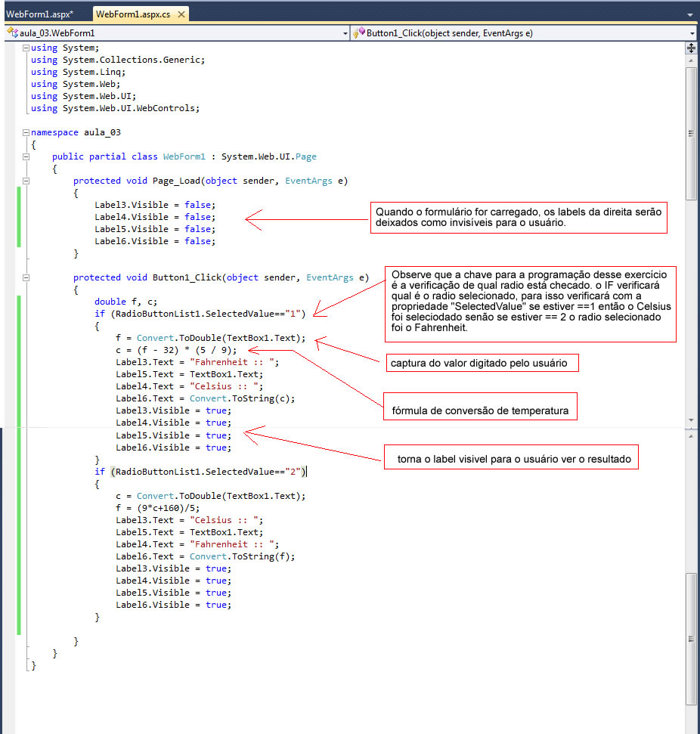Collapse the namespace aula_03 block
The width and height of the screenshot is (700, 734).
(26, 132)
